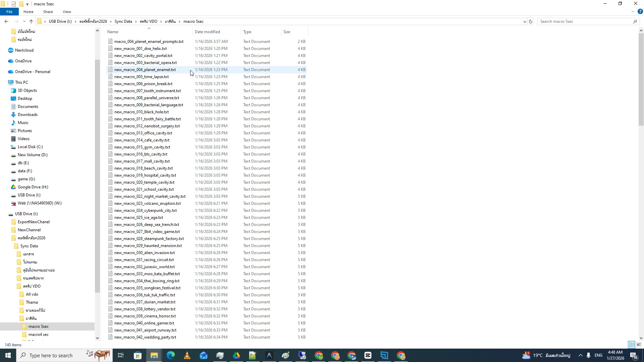This screenshot has width=644, height=362.
Task: Click the refresh icon in the address bar
Action: click(x=530, y=21)
